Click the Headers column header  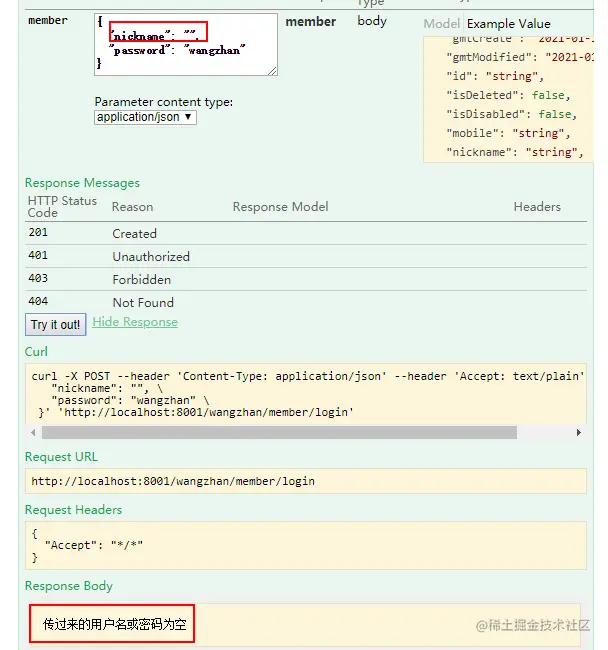coord(537,206)
